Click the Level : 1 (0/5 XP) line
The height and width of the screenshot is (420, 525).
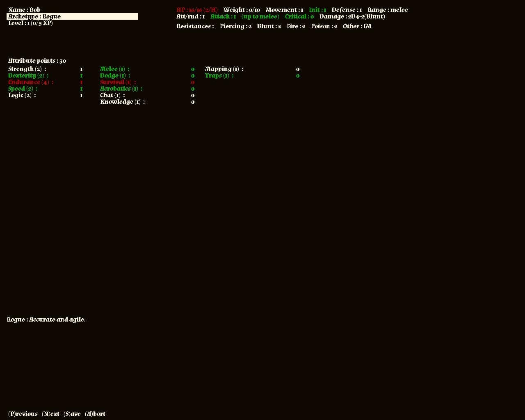coord(30,23)
